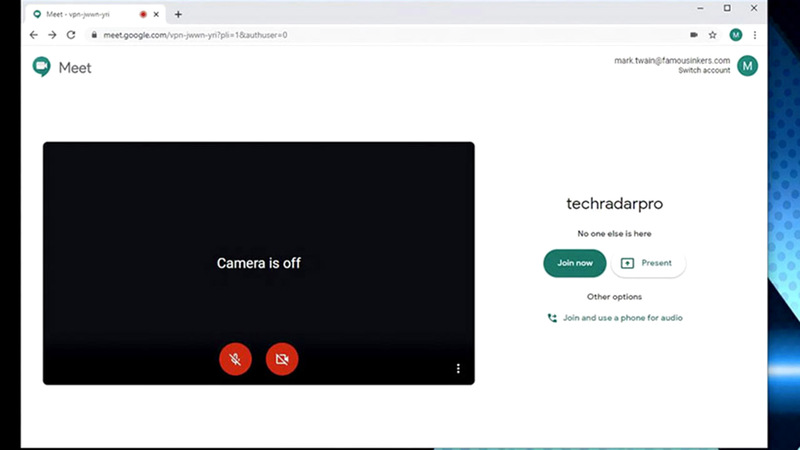The height and width of the screenshot is (450, 800).
Task: Click the Join now button
Action: point(575,263)
